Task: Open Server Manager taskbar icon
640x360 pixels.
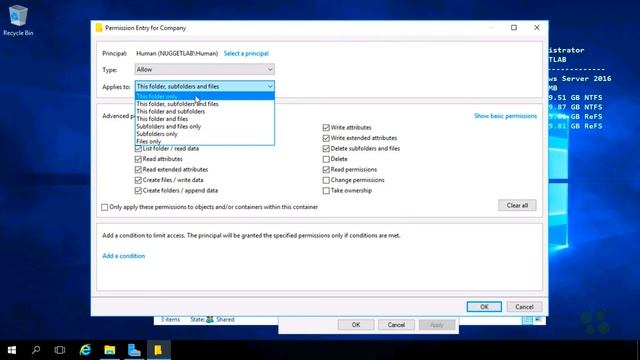Action: pos(134,350)
